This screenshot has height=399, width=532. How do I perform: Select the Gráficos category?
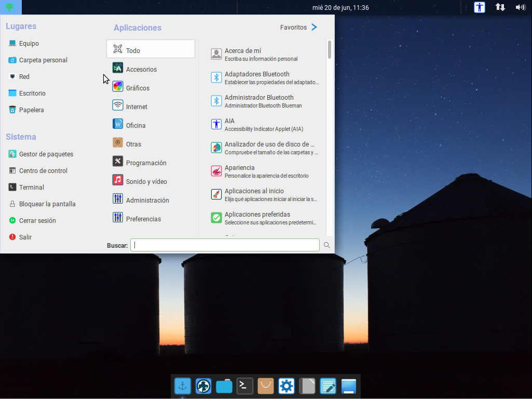(138, 88)
